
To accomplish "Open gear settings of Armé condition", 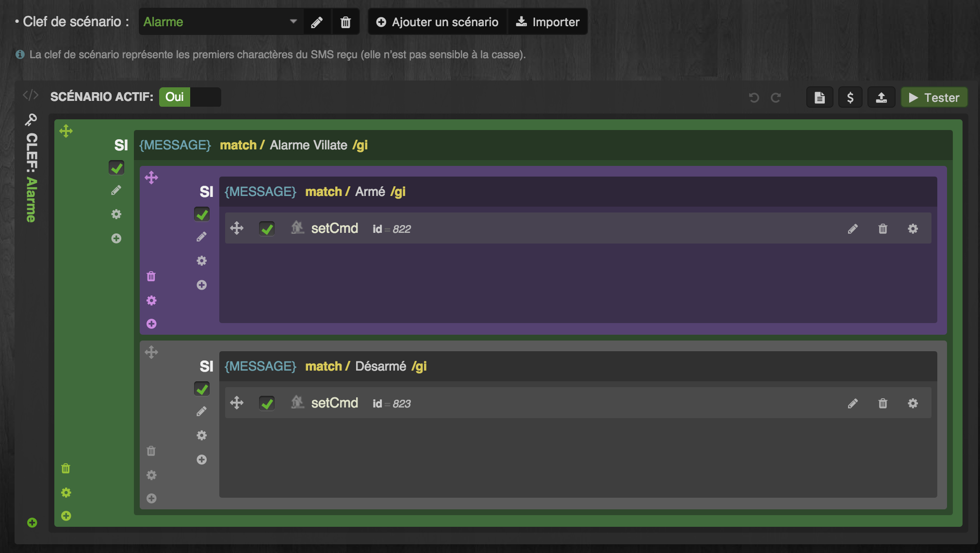I will tap(202, 260).
